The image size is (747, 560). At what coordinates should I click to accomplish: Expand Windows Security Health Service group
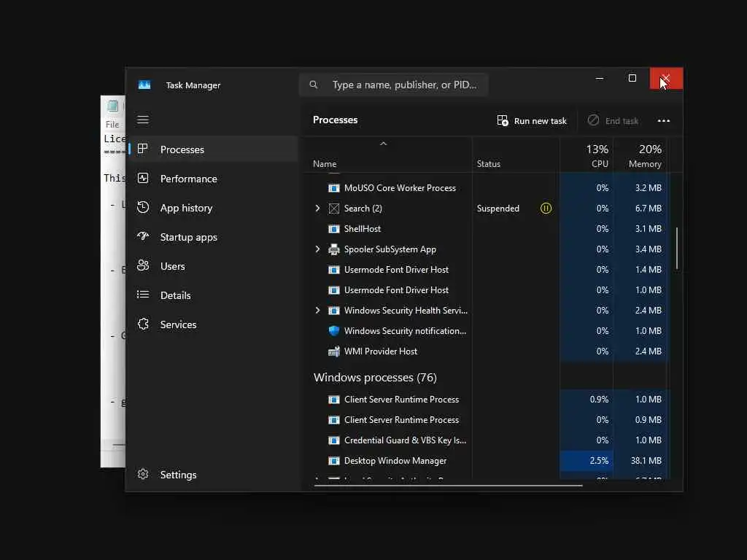point(318,311)
